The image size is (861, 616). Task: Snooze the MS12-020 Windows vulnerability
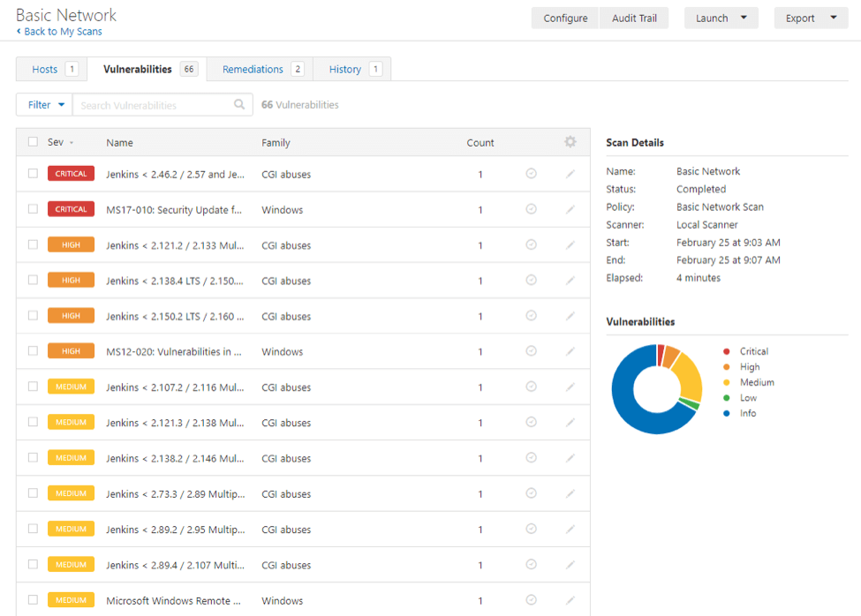coord(532,350)
